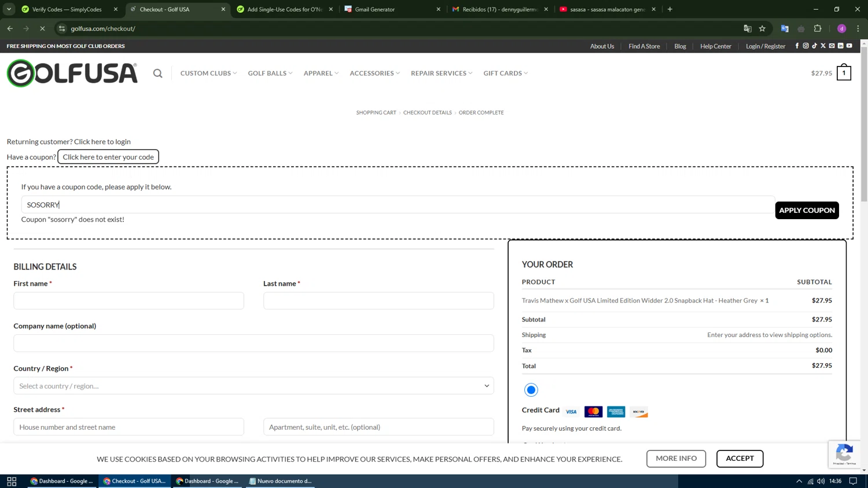
Task: Switch to Add Single-Use Codes tab
Action: [284, 9]
